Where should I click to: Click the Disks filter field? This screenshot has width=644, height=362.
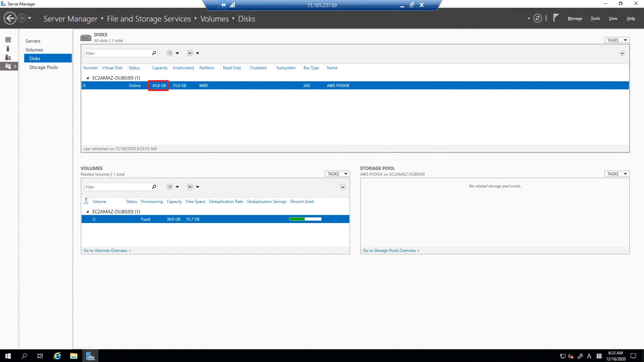click(118, 53)
